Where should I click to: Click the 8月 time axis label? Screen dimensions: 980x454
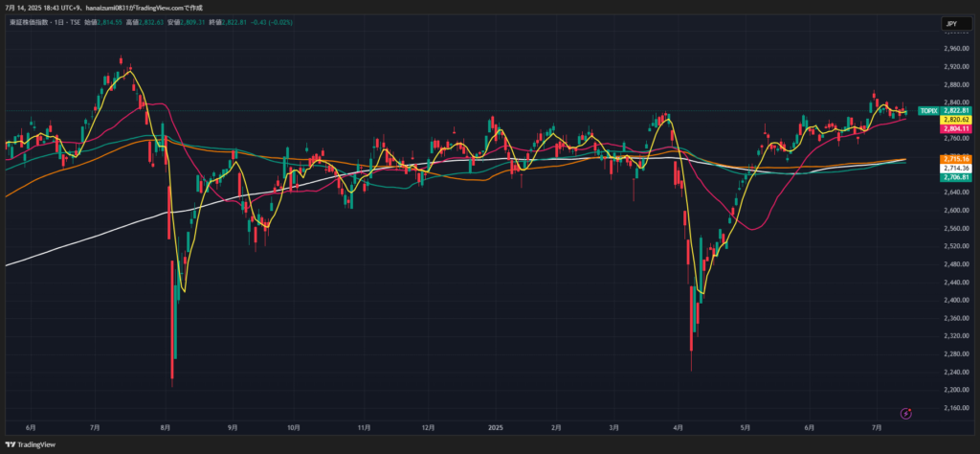tap(165, 428)
